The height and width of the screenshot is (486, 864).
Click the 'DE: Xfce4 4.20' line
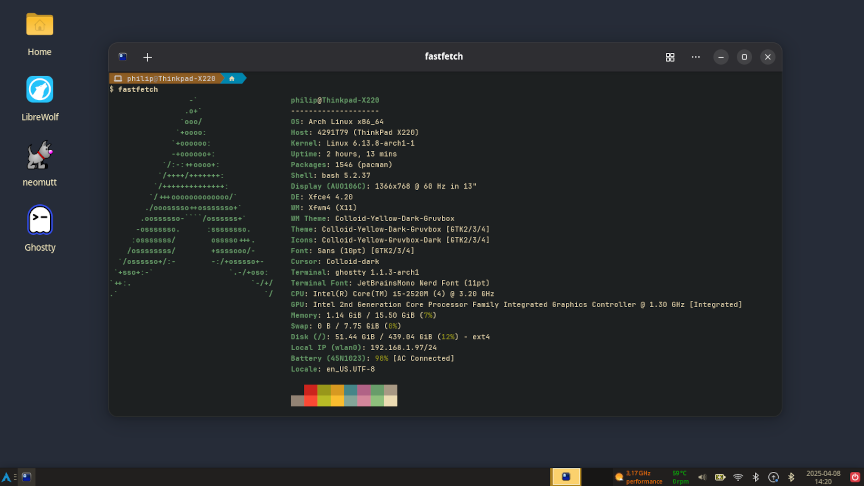(x=322, y=197)
